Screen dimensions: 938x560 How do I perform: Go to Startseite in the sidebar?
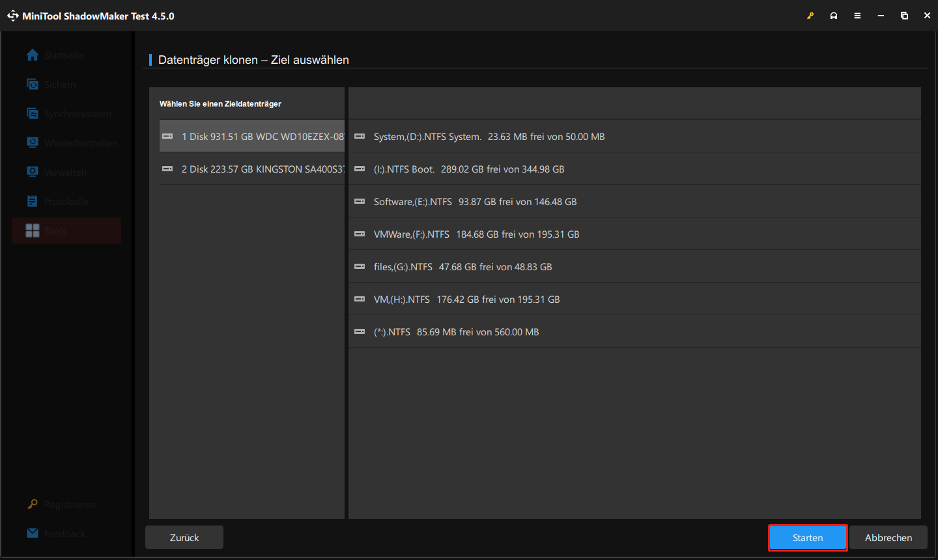64,55
